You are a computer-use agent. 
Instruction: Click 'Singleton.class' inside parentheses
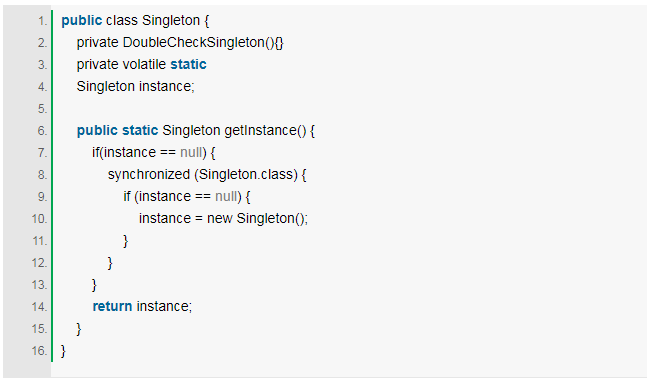click(x=246, y=174)
